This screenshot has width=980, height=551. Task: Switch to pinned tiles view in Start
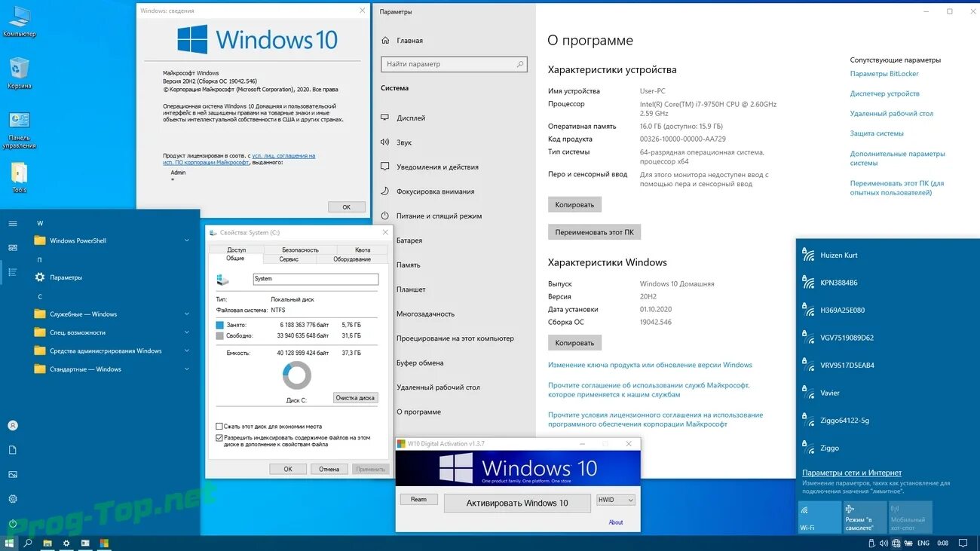pyautogui.click(x=13, y=248)
